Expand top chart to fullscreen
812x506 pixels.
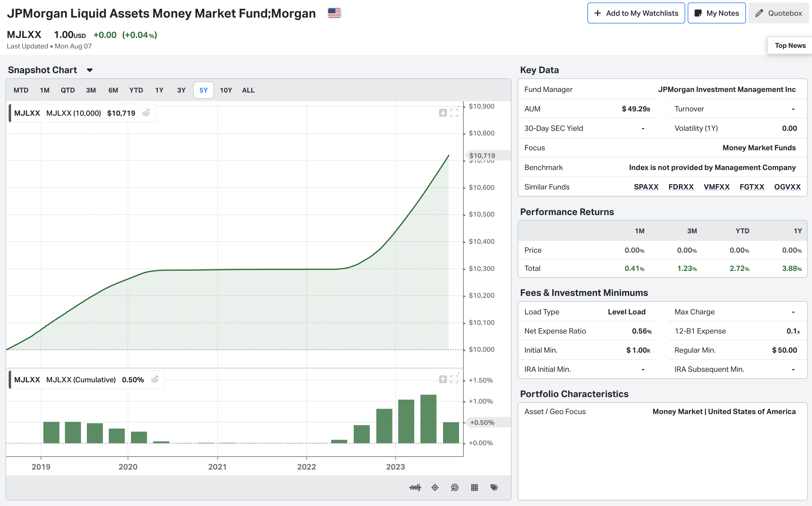454,113
